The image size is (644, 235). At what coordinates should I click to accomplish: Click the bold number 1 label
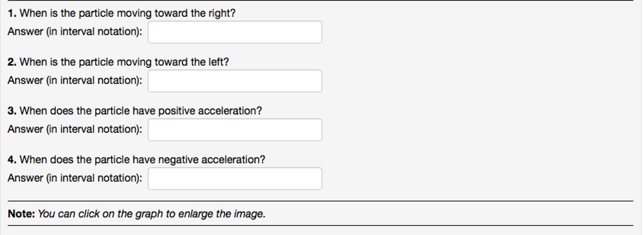coord(12,13)
